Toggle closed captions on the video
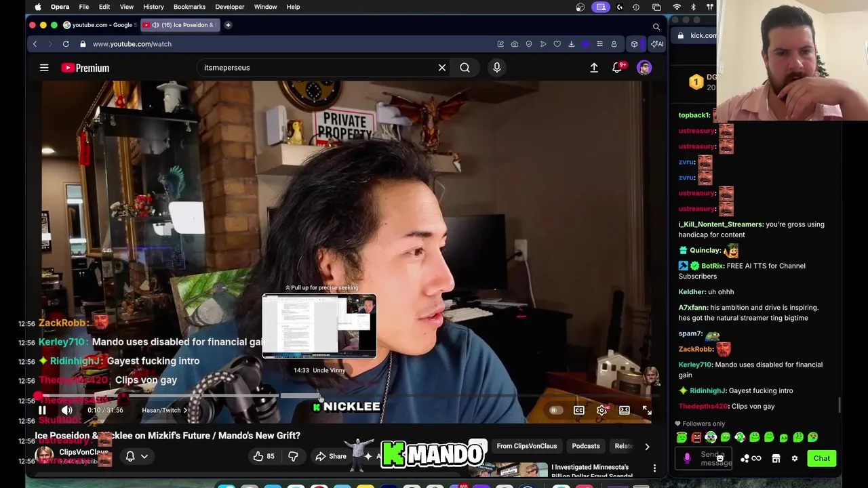 (578, 410)
